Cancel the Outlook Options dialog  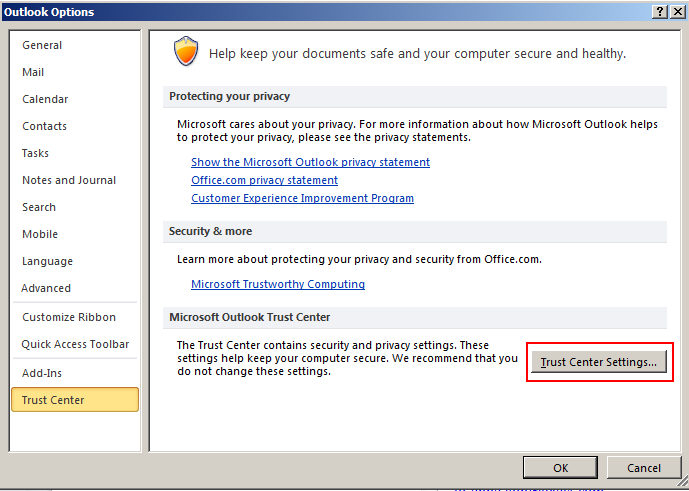643,468
